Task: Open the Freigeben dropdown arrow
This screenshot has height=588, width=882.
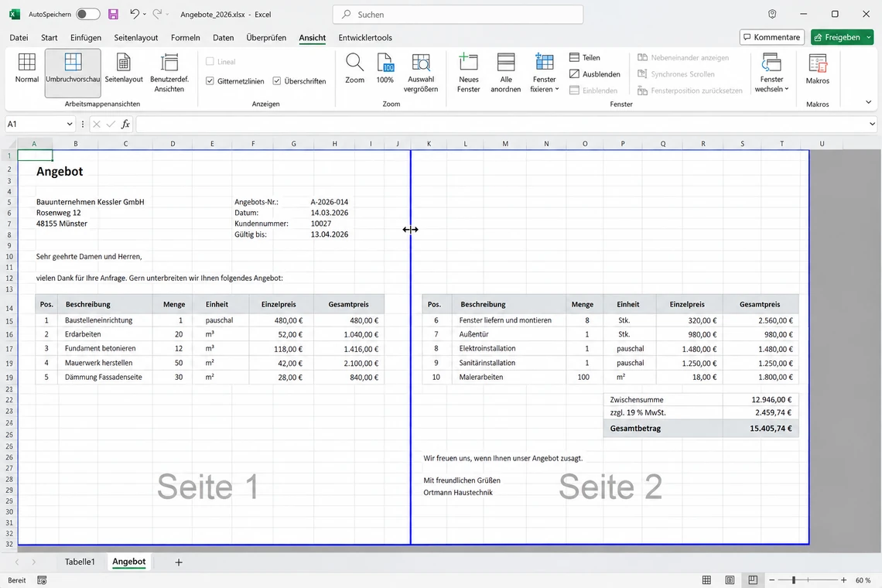Action: tap(869, 37)
